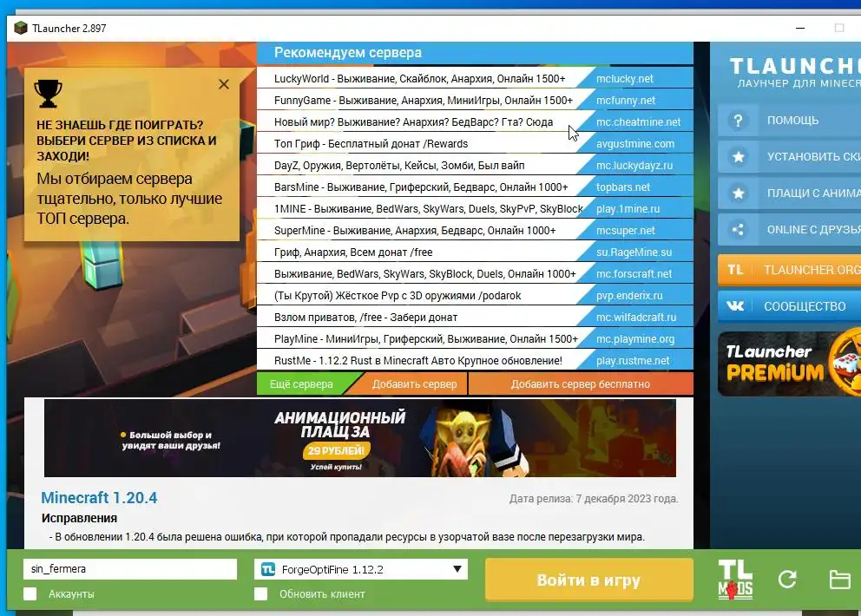861x616 pixels.
Task: Select the Взлом приватов server row
Action: pos(475,318)
